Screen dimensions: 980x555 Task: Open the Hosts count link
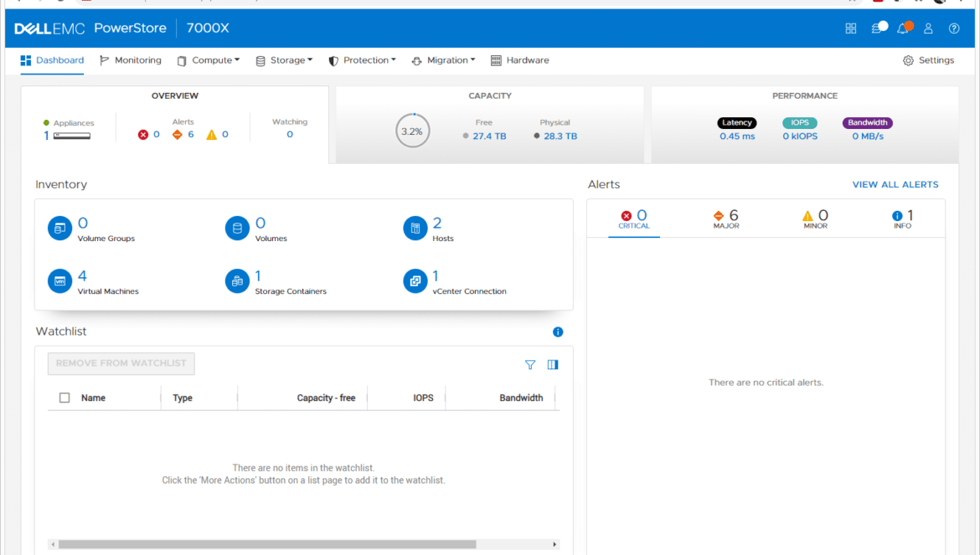[x=437, y=223]
